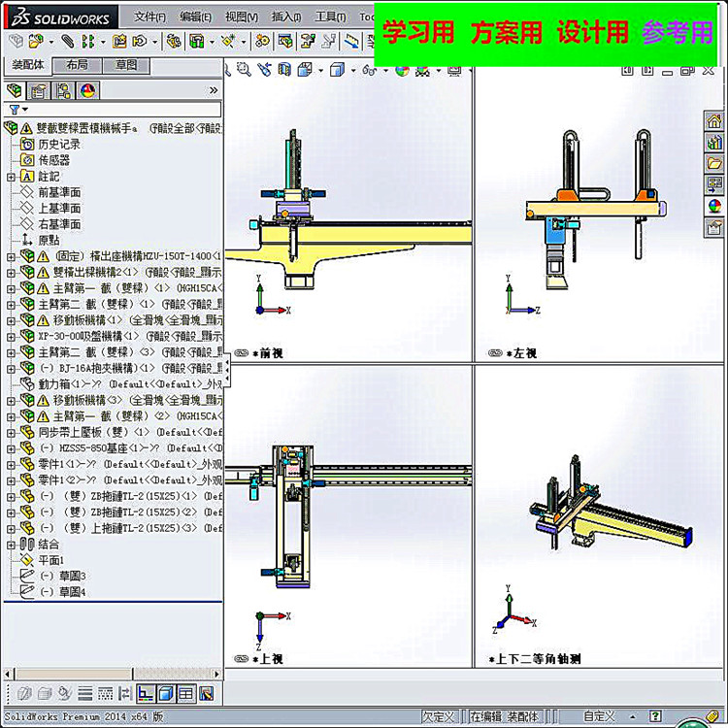Click the Zoom to Area magnifier icon
Viewport: 728px width, 728px height.
[x=244, y=70]
